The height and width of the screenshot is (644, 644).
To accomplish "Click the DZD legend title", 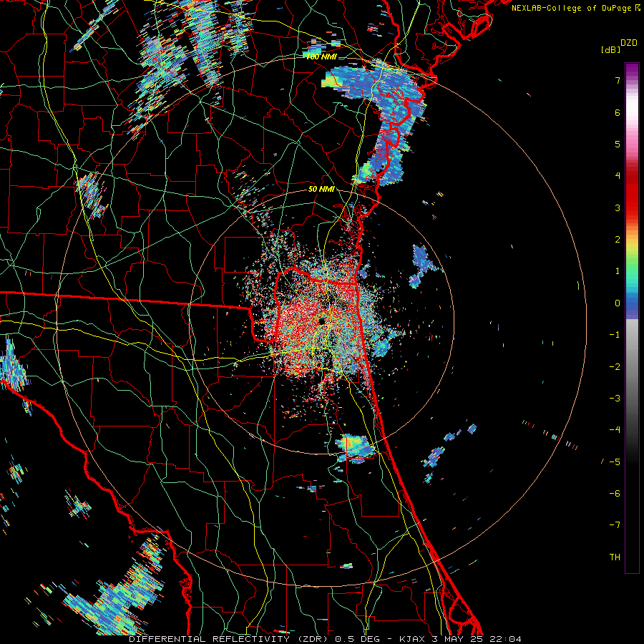I will click(629, 43).
